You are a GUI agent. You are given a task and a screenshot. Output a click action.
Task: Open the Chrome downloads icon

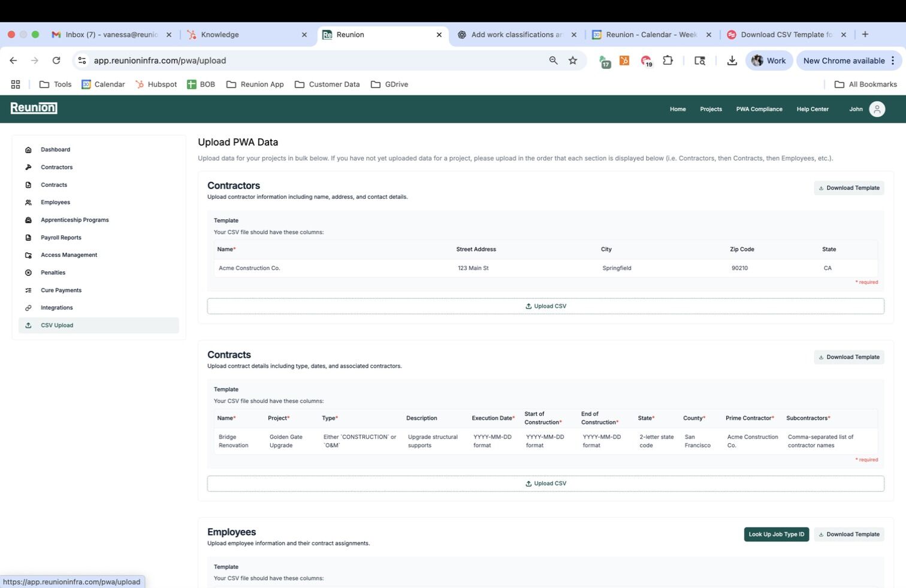click(x=732, y=60)
